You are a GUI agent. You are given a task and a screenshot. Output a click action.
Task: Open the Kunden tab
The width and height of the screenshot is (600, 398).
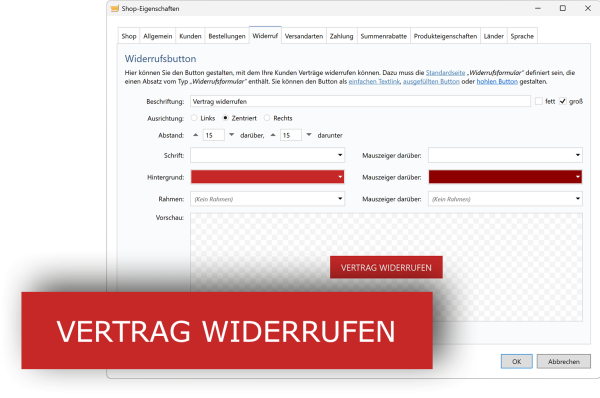tap(190, 36)
